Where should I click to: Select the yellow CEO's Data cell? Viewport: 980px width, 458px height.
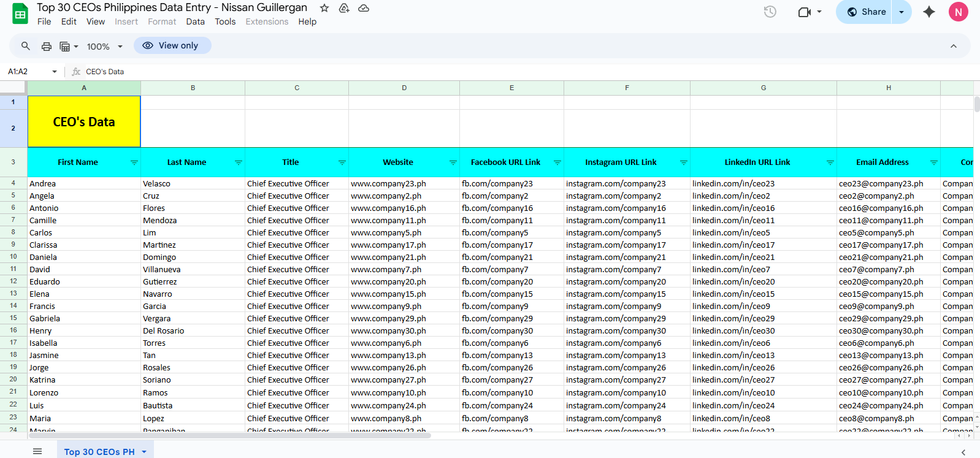(84, 122)
